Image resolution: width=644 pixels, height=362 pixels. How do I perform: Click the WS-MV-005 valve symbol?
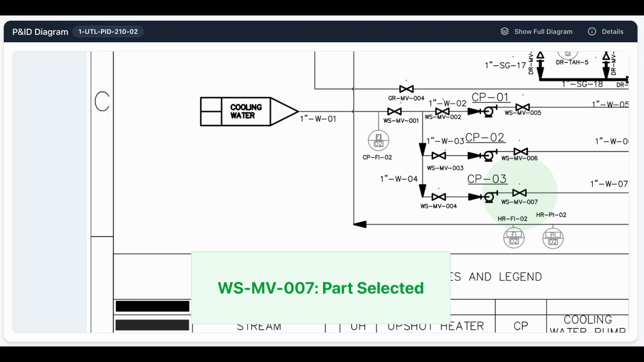[x=523, y=108]
